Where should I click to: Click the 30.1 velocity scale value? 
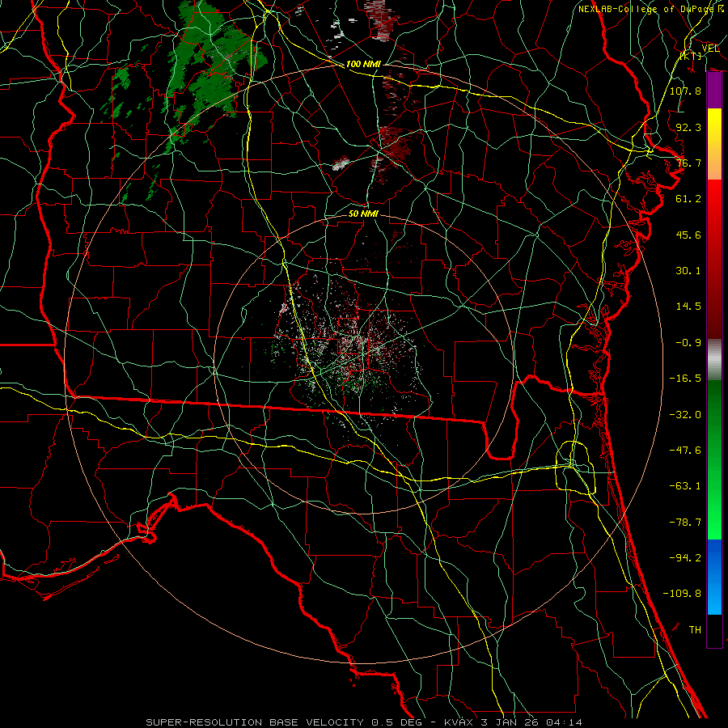[688, 271]
